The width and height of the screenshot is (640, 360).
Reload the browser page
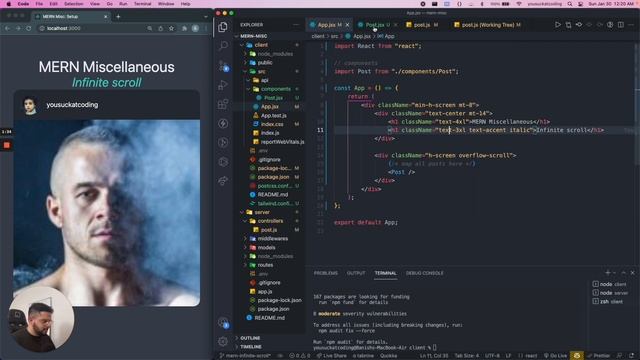(29, 28)
